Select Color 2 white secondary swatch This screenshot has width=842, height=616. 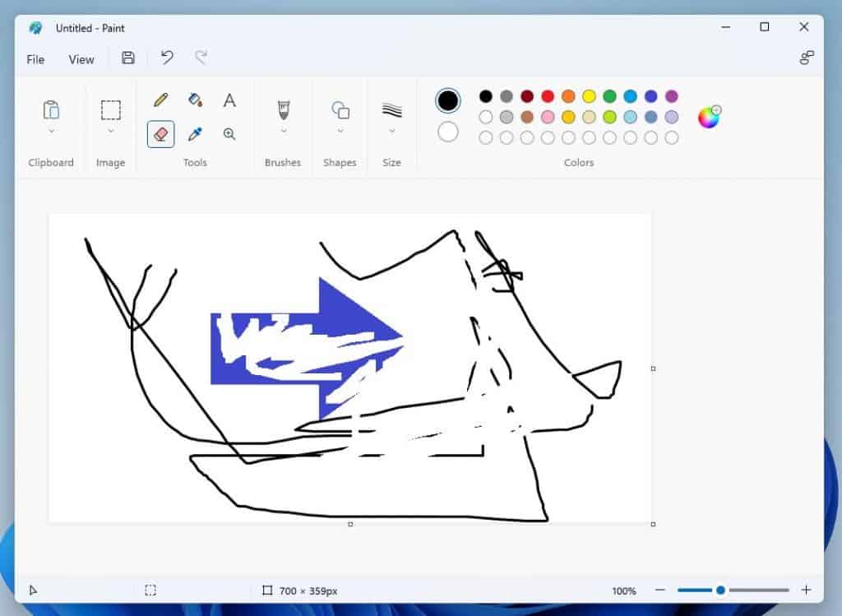pos(448,132)
